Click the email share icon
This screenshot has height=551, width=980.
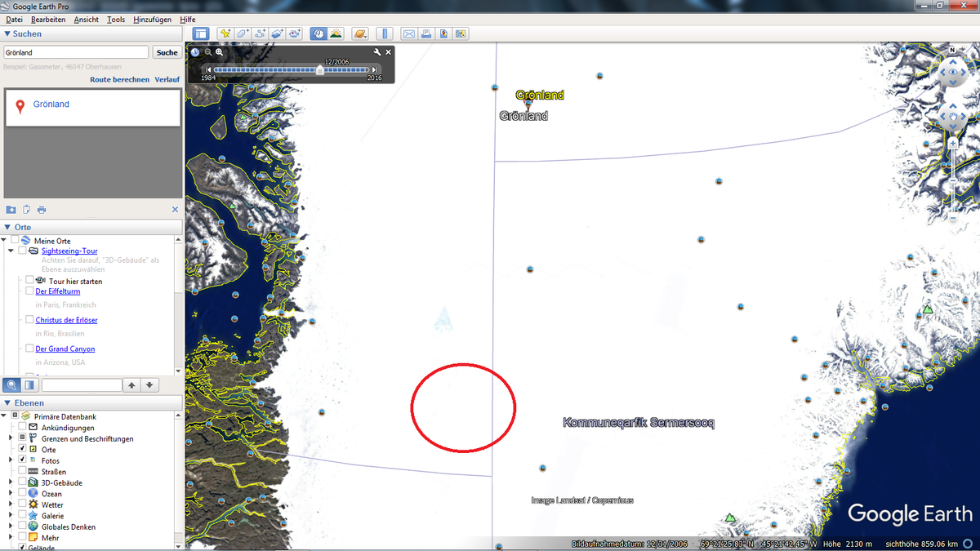[x=408, y=33]
